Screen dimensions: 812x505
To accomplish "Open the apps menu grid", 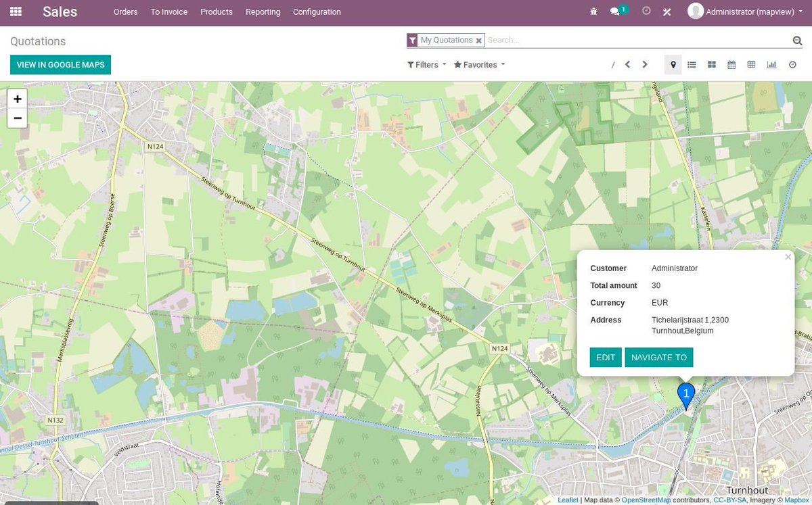I will point(14,11).
